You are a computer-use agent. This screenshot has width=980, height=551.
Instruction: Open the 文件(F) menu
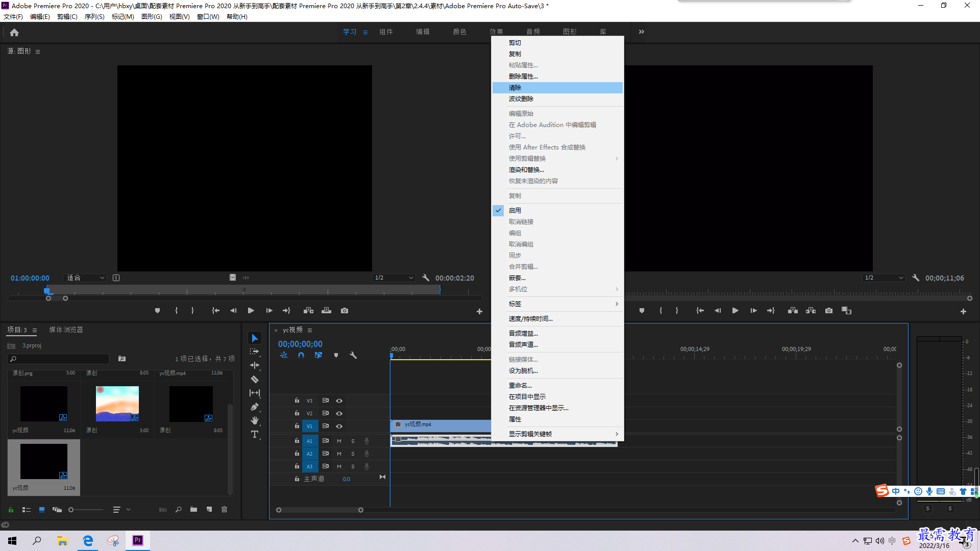tap(13, 16)
